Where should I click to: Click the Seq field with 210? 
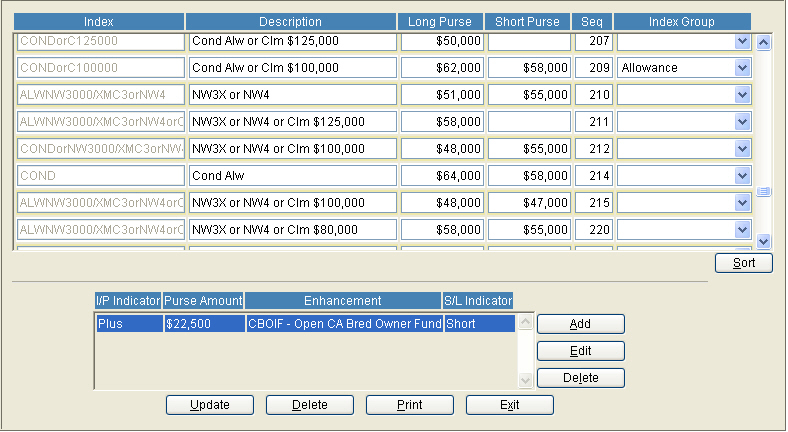coord(593,95)
